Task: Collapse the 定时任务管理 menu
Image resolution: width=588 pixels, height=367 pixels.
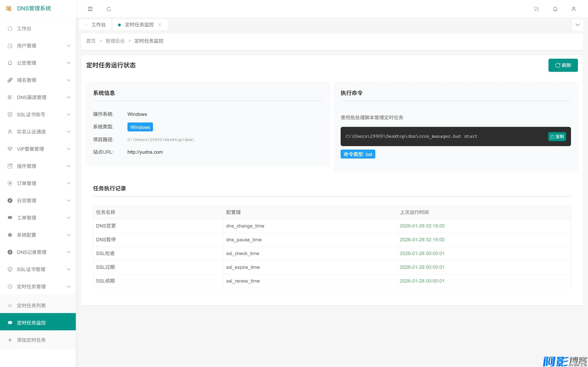Action: click(38, 286)
